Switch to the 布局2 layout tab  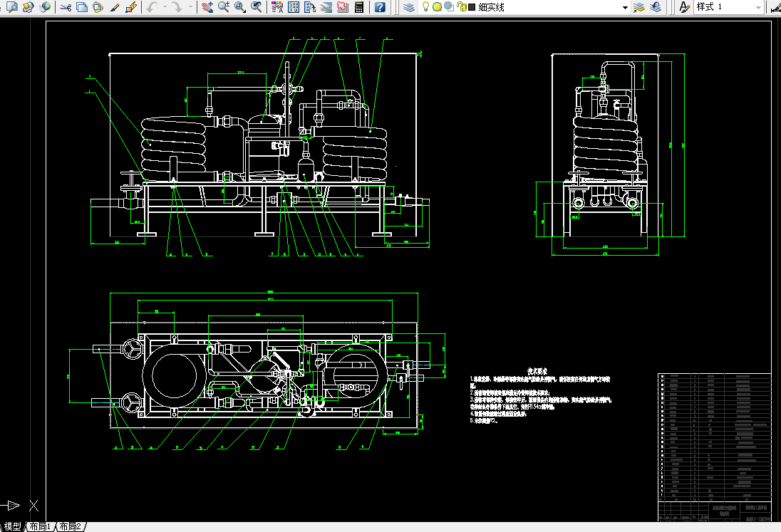71,527
